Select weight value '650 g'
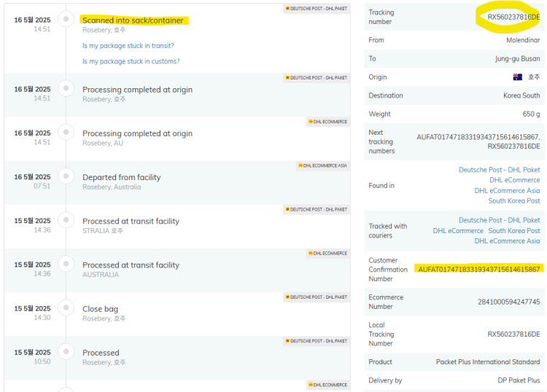 (531, 114)
